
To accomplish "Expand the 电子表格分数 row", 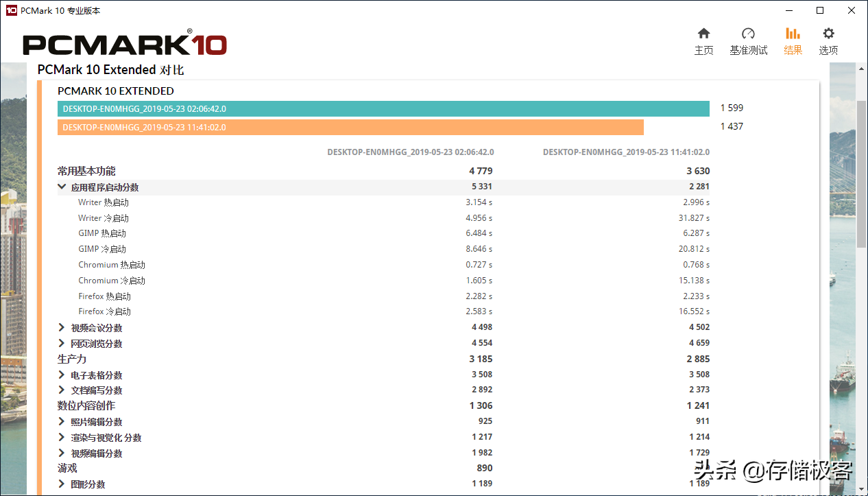I will (x=62, y=375).
